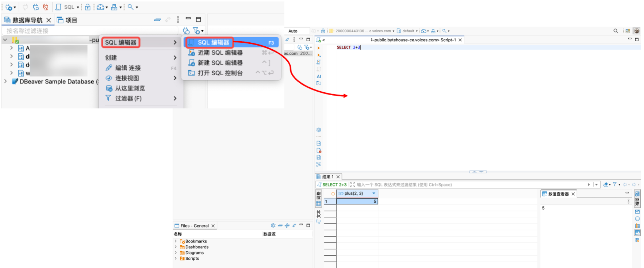Open the AI assistant in the editor sidebar

click(x=319, y=76)
